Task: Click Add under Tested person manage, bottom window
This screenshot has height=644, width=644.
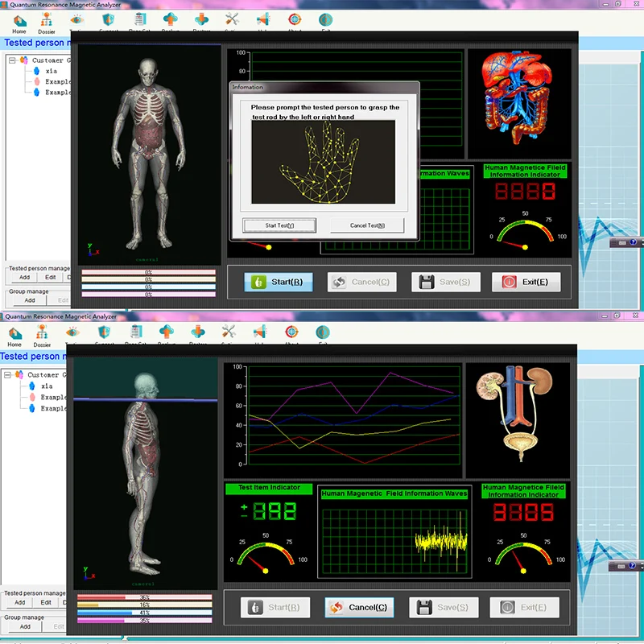Action: pyautogui.click(x=19, y=602)
